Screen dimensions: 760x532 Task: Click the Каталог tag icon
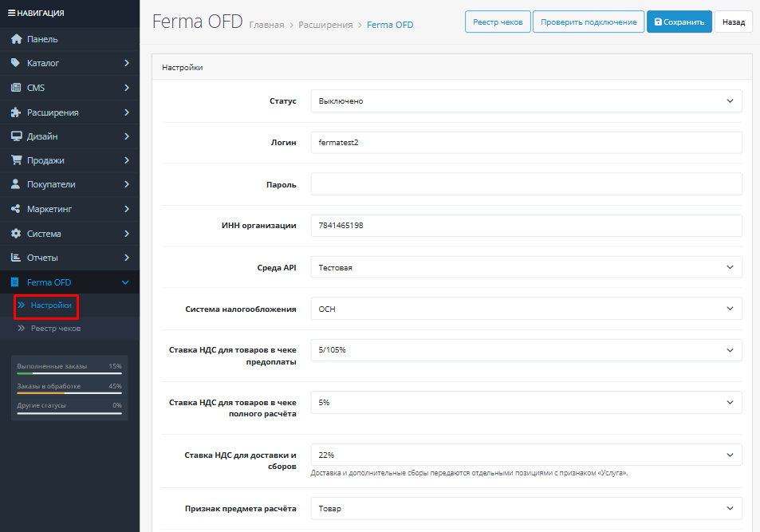(15, 62)
